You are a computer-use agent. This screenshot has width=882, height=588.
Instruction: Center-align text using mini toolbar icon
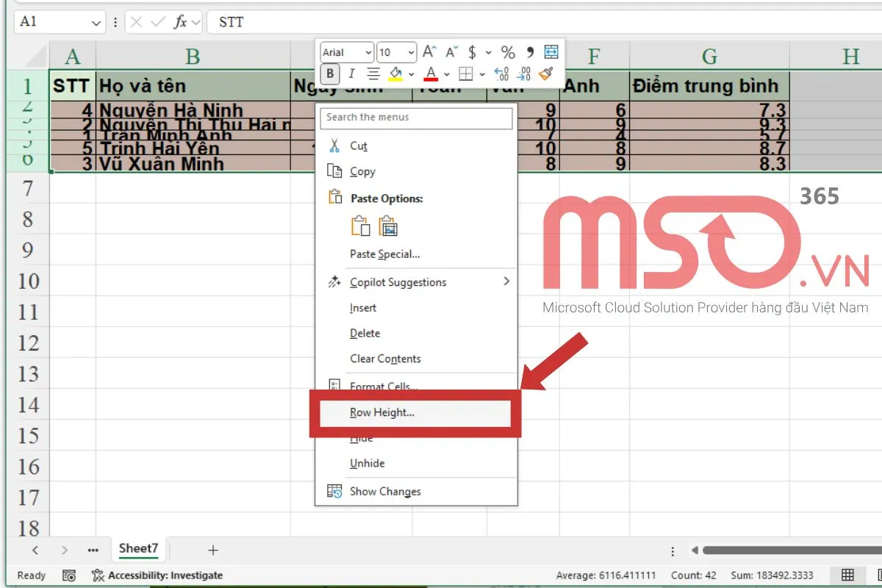coord(373,73)
